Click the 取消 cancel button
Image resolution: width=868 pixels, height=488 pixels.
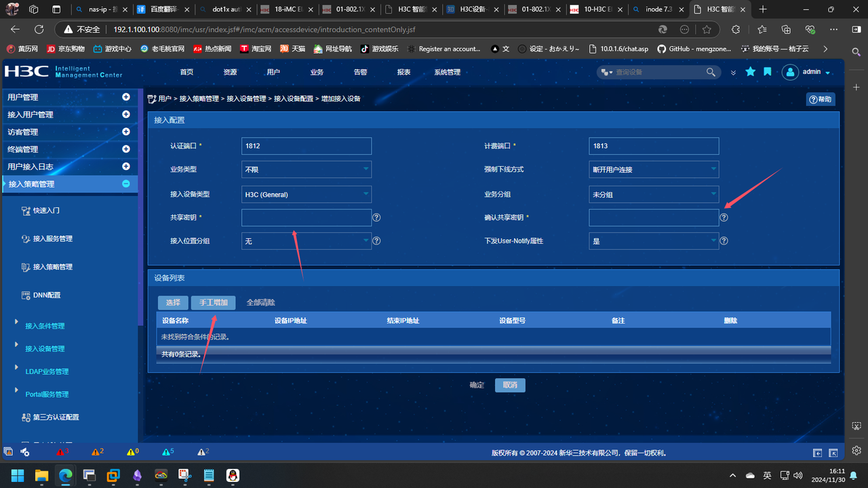click(x=510, y=385)
